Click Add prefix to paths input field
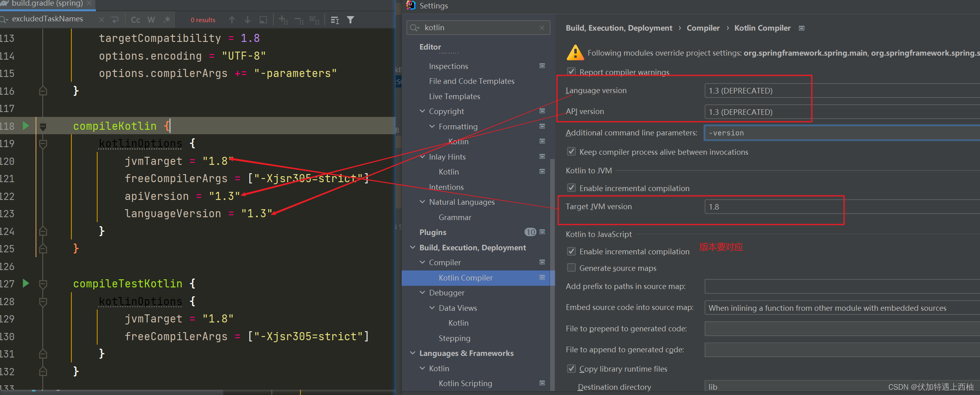The height and width of the screenshot is (395, 980). click(842, 287)
